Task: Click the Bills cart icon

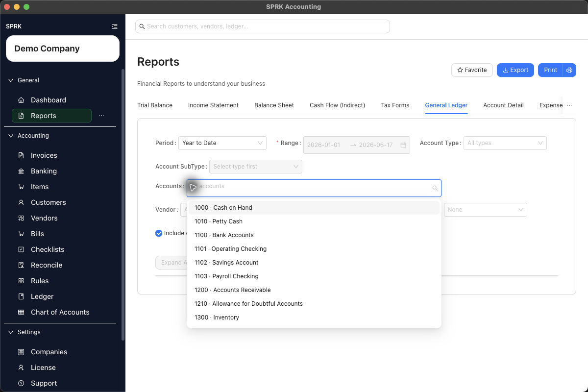Action: (21, 234)
